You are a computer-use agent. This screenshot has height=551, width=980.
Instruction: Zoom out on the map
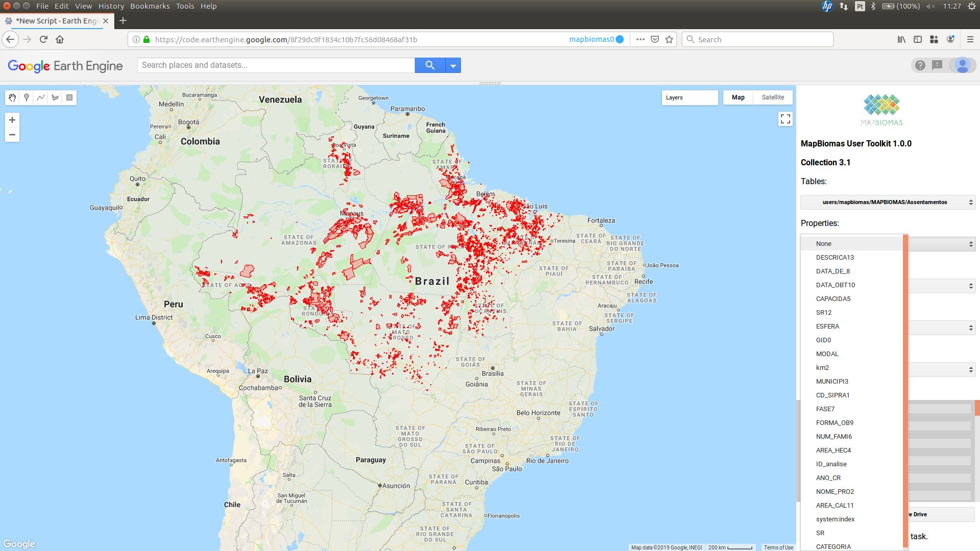pos(12,135)
